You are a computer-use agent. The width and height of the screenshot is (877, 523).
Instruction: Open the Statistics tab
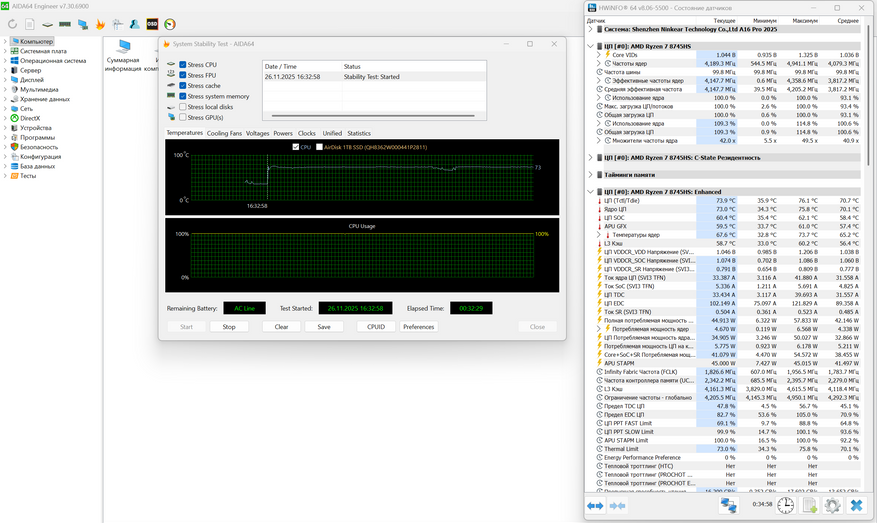[359, 133]
